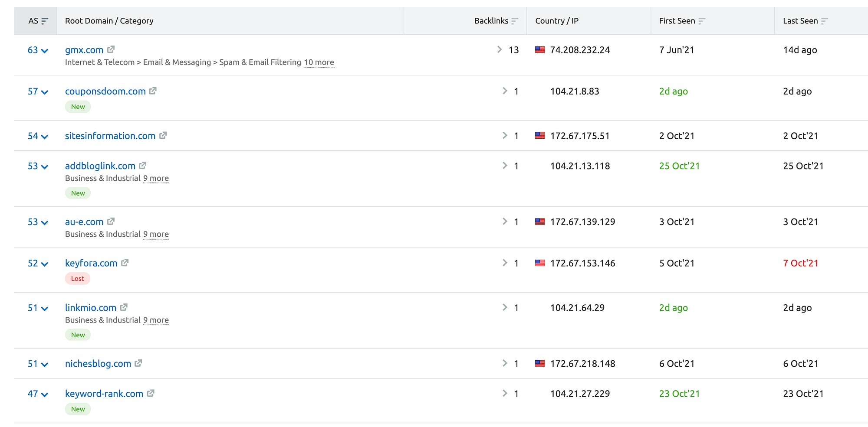Open keyfora.com external link icon
This screenshot has height=427, width=868.
pos(125,262)
